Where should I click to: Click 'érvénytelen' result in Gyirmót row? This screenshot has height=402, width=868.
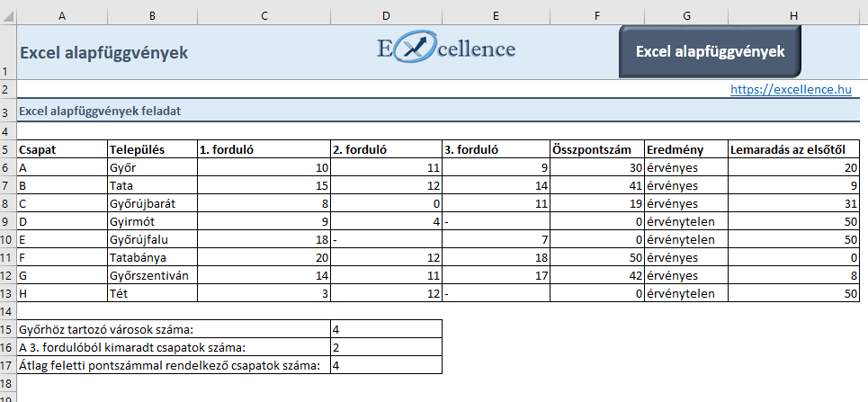coord(686,221)
